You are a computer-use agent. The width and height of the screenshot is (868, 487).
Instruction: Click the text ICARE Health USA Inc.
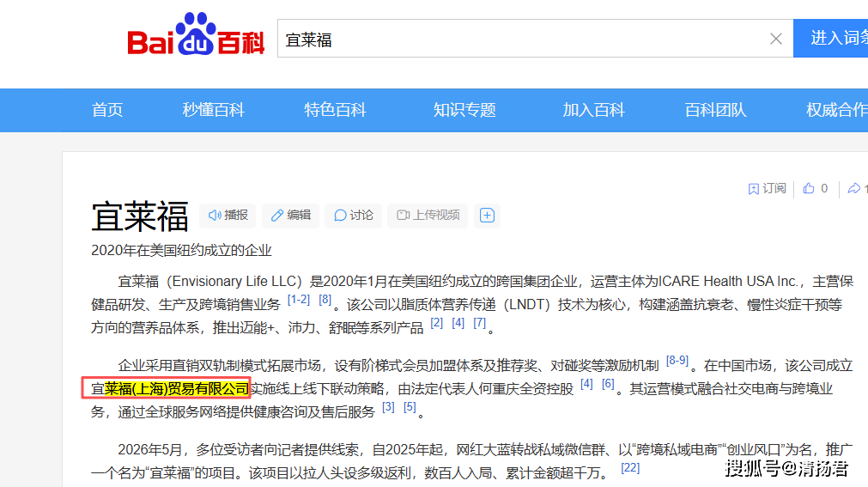click(728, 282)
